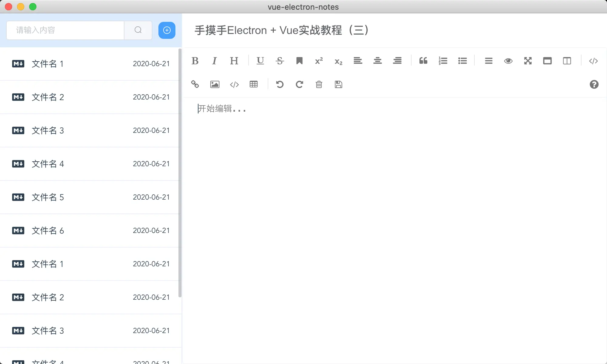Show HTML source with code icon at toolbar end

pyautogui.click(x=593, y=61)
